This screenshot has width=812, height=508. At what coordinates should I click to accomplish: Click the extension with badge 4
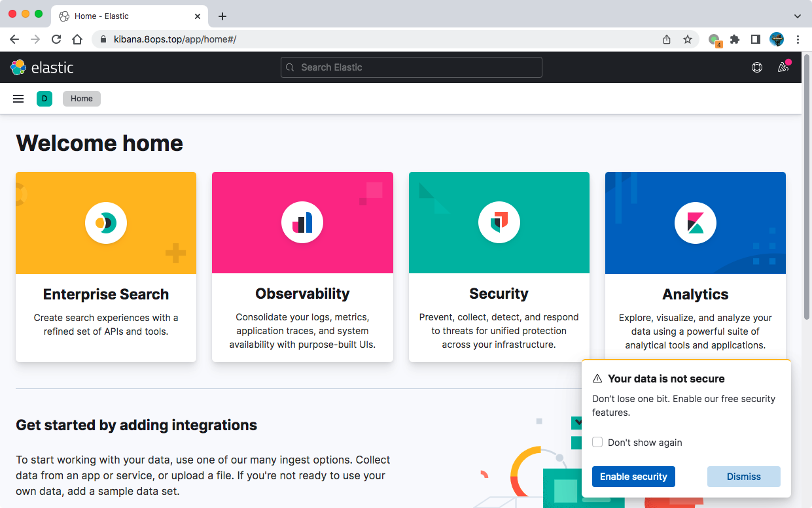715,40
